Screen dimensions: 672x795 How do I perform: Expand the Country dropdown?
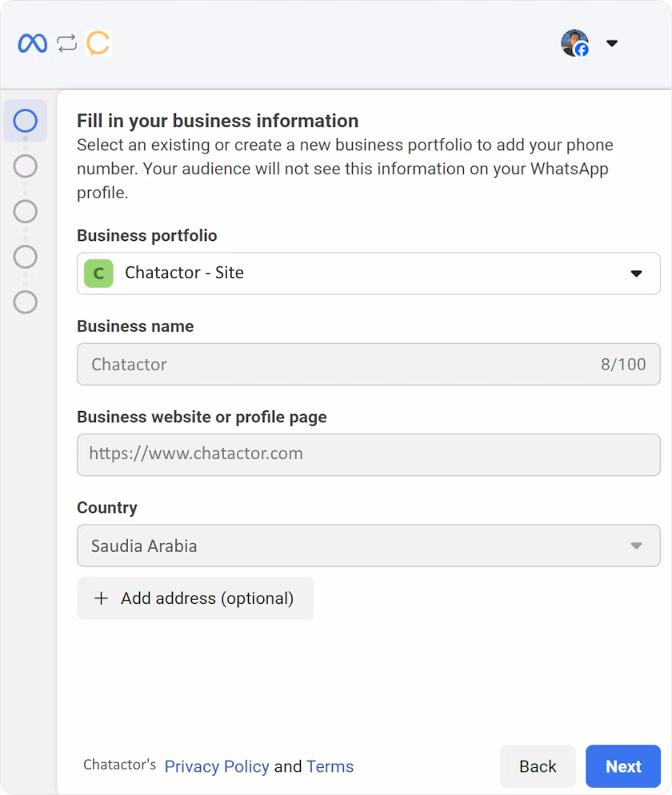coord(368,546)
